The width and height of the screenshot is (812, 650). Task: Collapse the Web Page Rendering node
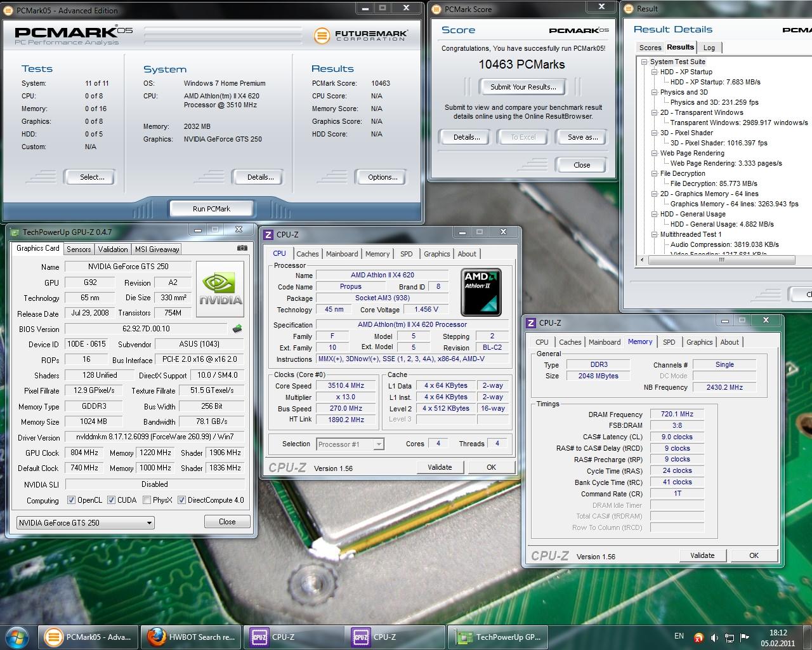coord(654,154)
